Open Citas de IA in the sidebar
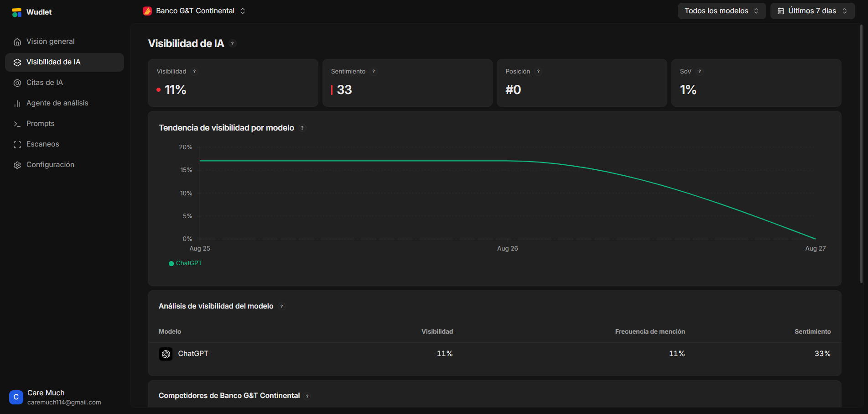Viewport: 868px width, 414px height. pos(64,83)
